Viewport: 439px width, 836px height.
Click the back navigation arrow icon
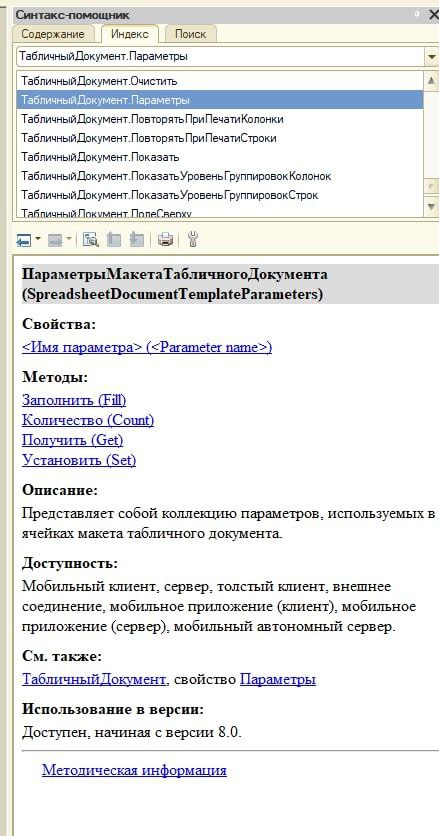point(23,240)
